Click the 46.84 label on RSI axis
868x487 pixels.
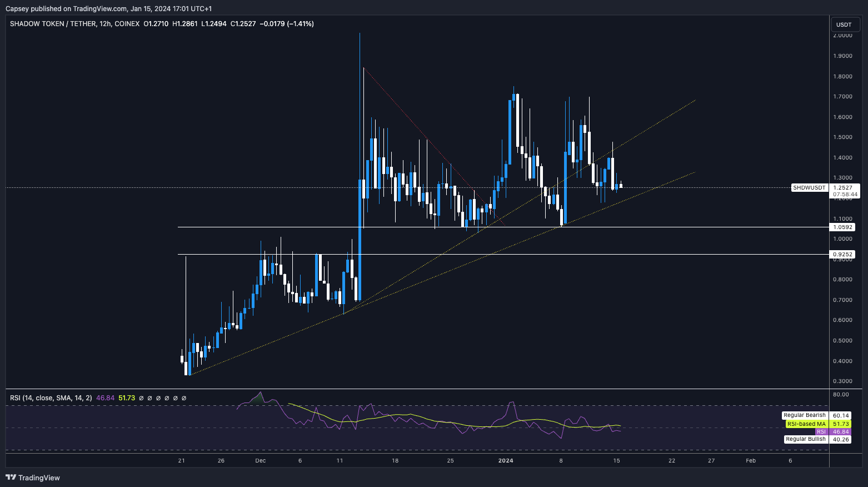point(841,432)
